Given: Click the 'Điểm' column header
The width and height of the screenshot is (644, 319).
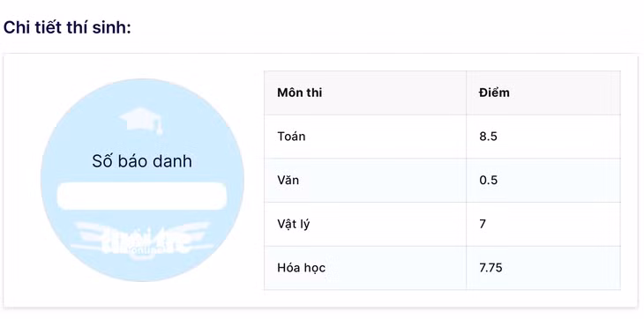Looking at the screenshot, I should point(494,93).
